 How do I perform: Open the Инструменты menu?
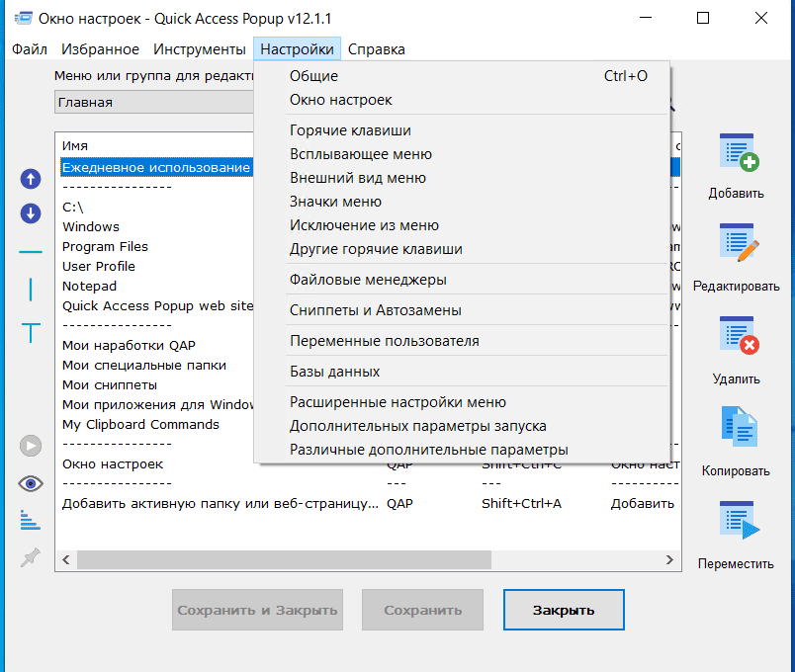click(x=200, y=49)
